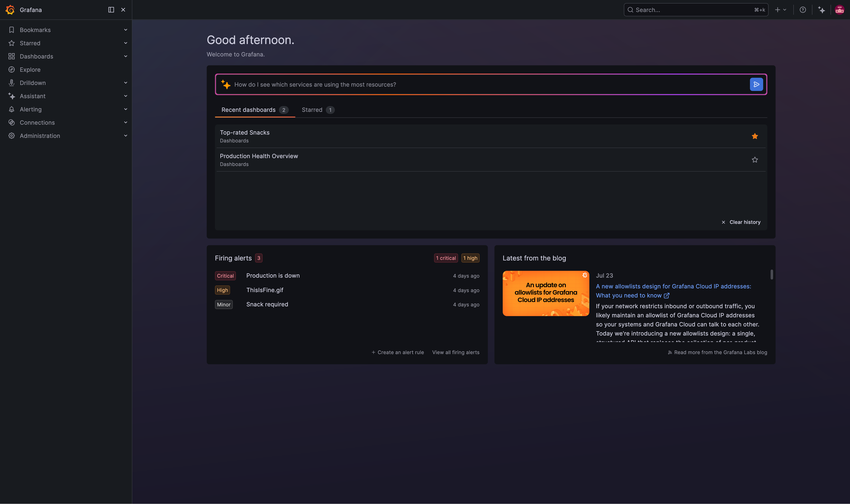Click Read more from the Grafana Labs blog
The height and width of the screenshot is (504, 850).
click(x=717, y=352)
